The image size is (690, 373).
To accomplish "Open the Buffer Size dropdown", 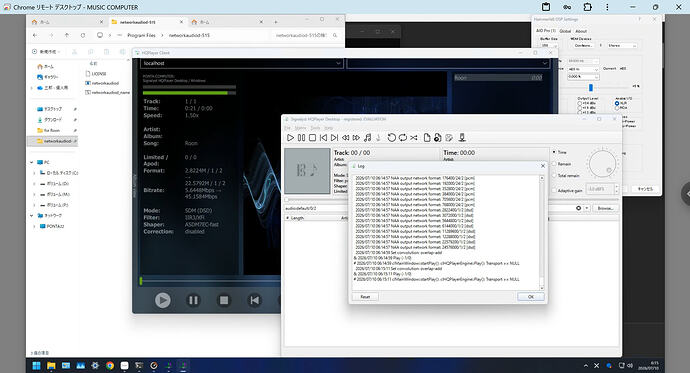I will pyautogui.click(x=549, y=45).
